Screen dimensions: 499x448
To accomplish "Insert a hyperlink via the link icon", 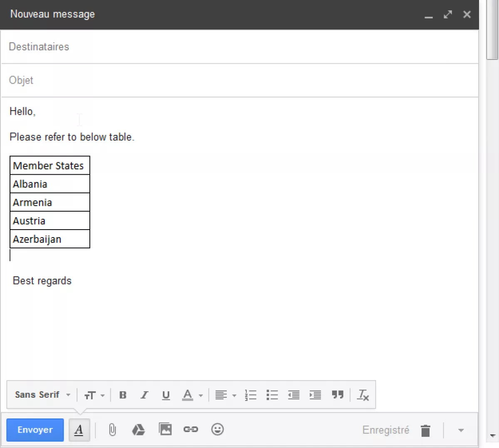I will (x=191, y=429).
